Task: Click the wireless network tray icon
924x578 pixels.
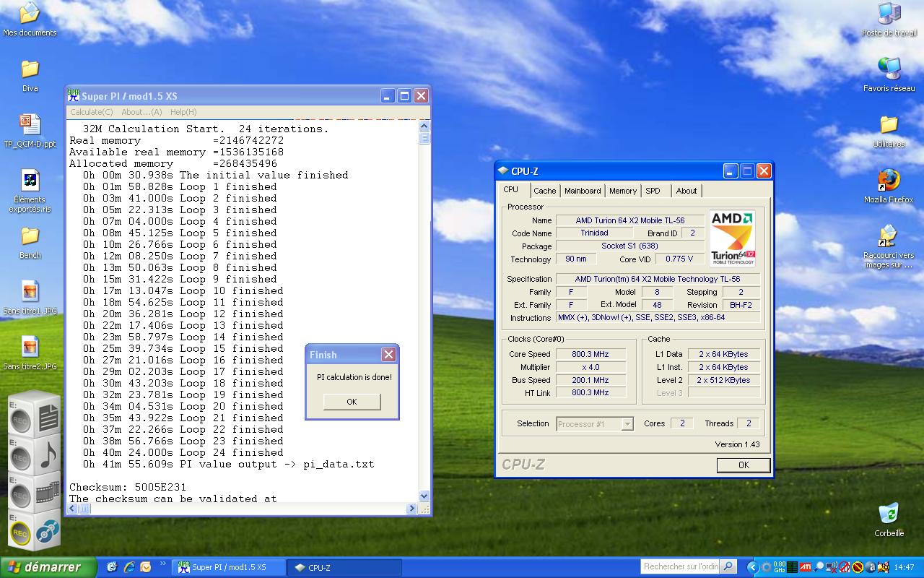Action: tap(832, 567)
